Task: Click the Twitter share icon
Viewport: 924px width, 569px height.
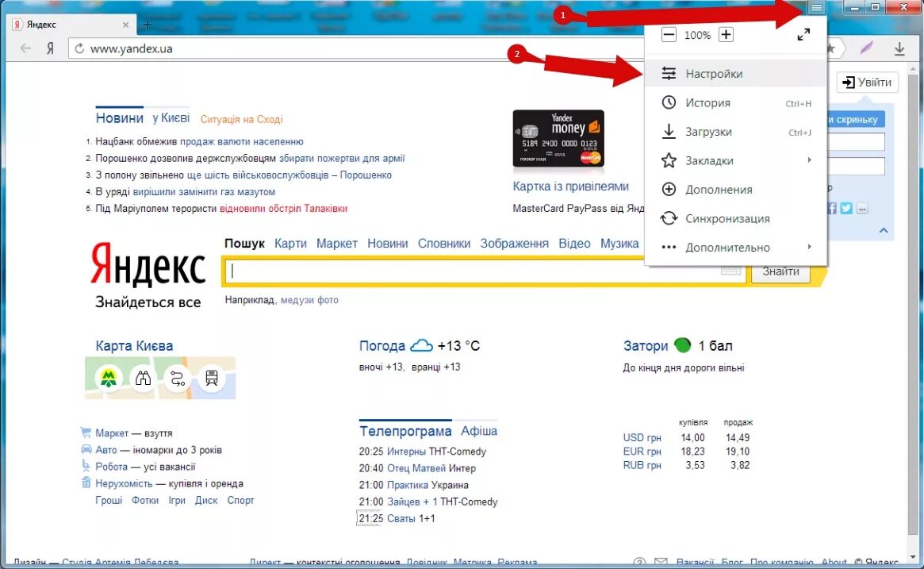Action: (x=846, y=208)
